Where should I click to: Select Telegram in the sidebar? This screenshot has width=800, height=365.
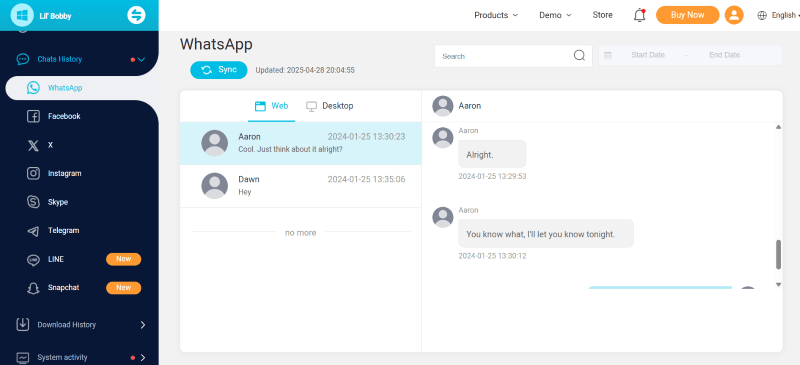click(x=63, y=231)
